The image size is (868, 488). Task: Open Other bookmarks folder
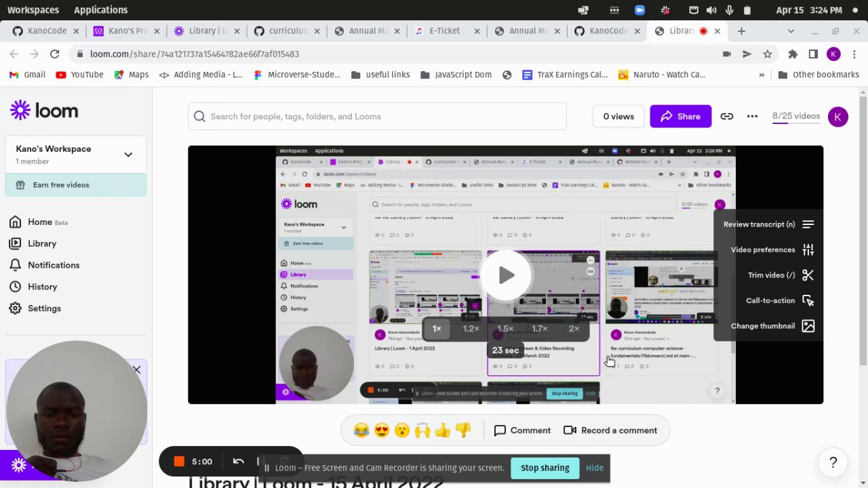tap(818, 75)
